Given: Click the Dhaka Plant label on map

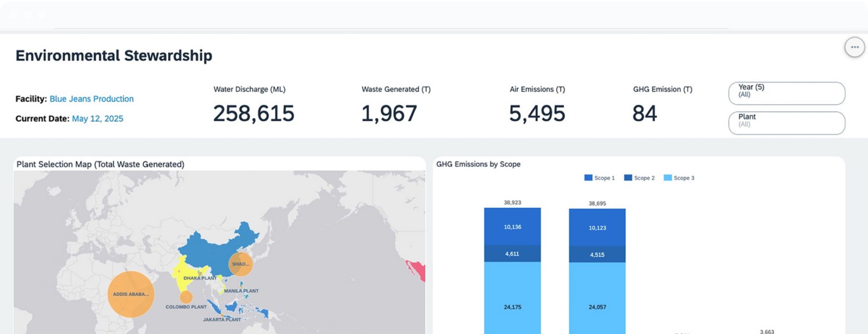Looking at the screenshot, I should (x=200, y=278).
